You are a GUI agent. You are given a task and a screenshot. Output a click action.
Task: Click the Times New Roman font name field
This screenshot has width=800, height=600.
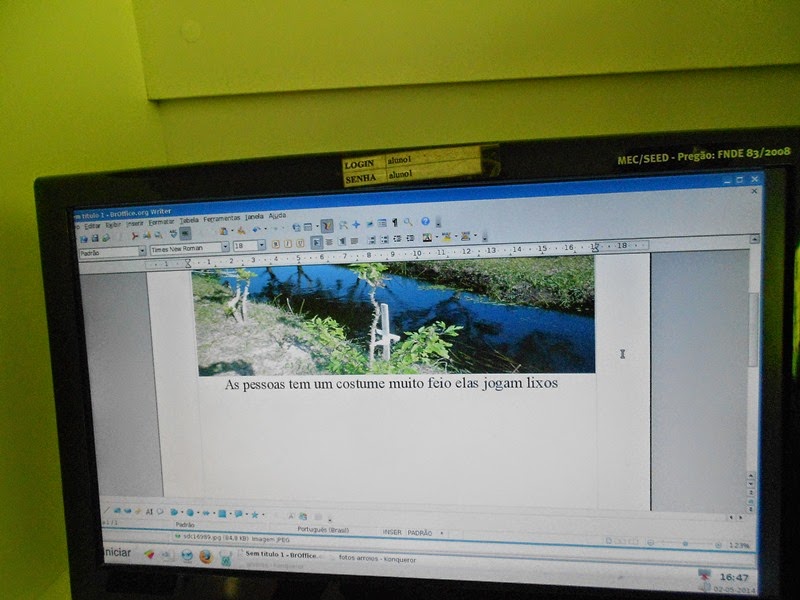point(185,248)
